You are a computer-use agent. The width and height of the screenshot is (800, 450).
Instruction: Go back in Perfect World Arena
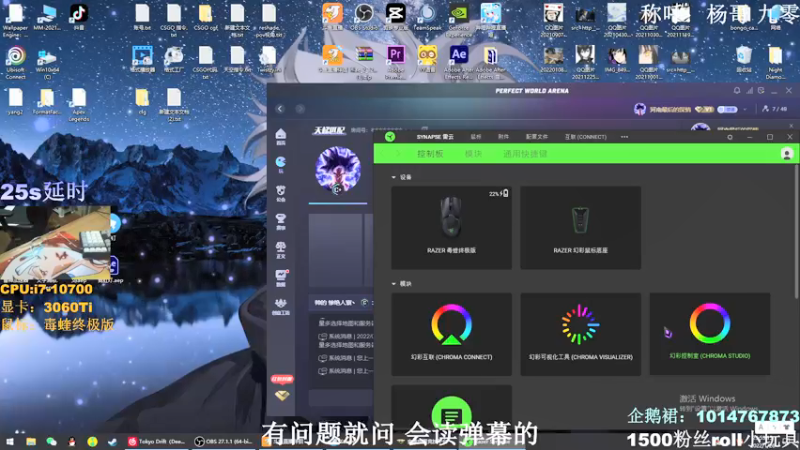coord(280,109)
